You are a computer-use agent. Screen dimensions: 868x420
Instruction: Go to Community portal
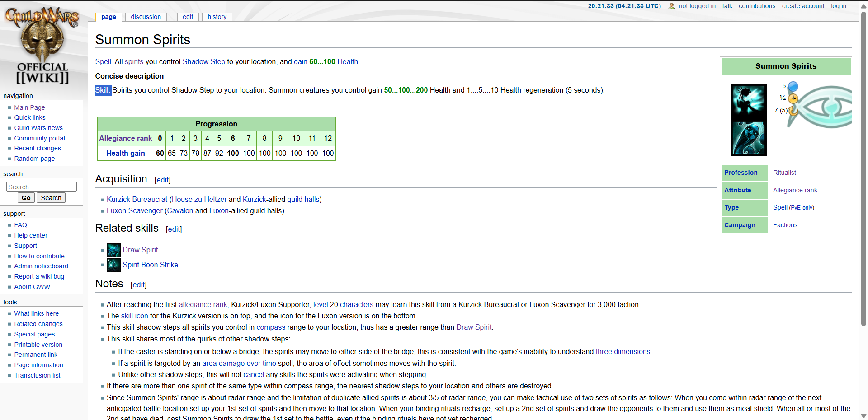point(39,138)
